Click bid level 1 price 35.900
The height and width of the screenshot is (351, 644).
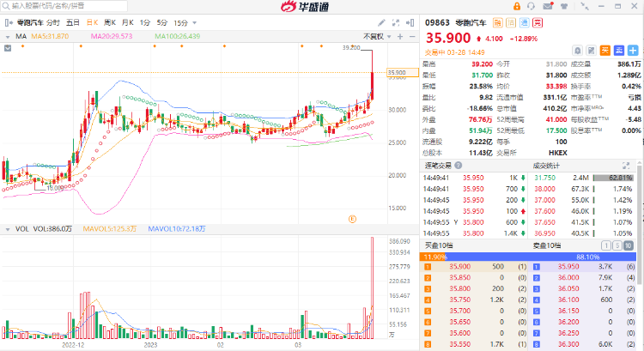[459, 266]
